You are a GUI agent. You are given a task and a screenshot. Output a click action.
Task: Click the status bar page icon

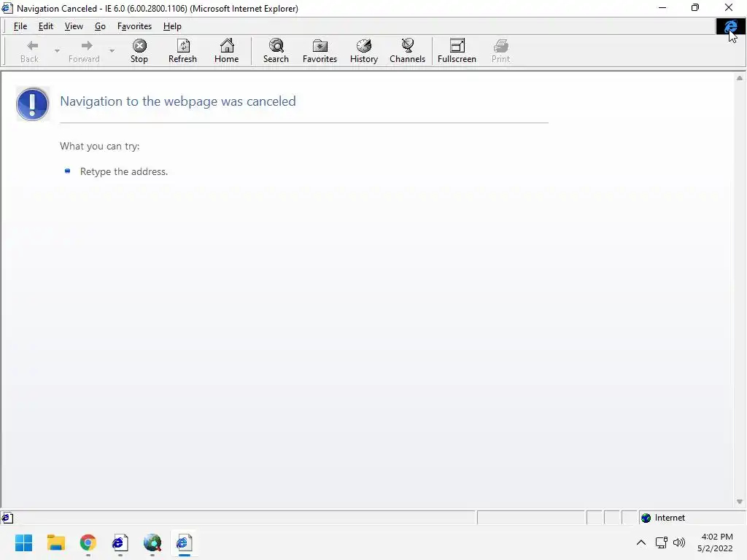(x=7, y=518)
